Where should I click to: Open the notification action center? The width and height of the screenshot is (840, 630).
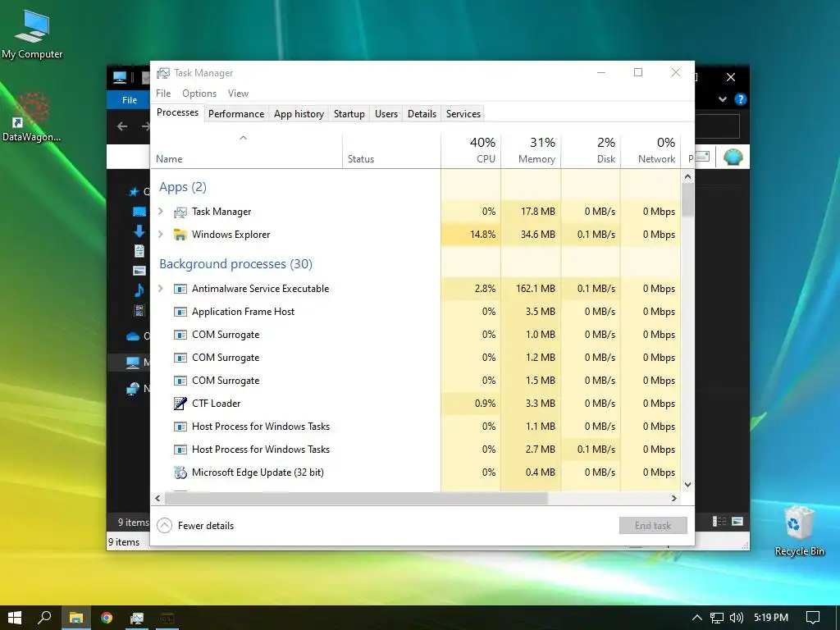click(x=813, y=618)
